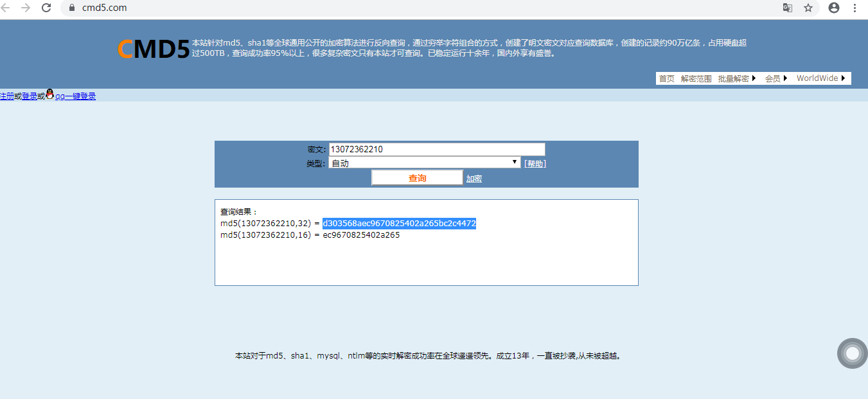Open the Chrome profile avatar
This screenshot has height=399, width=868.
(x=834, y=8)
